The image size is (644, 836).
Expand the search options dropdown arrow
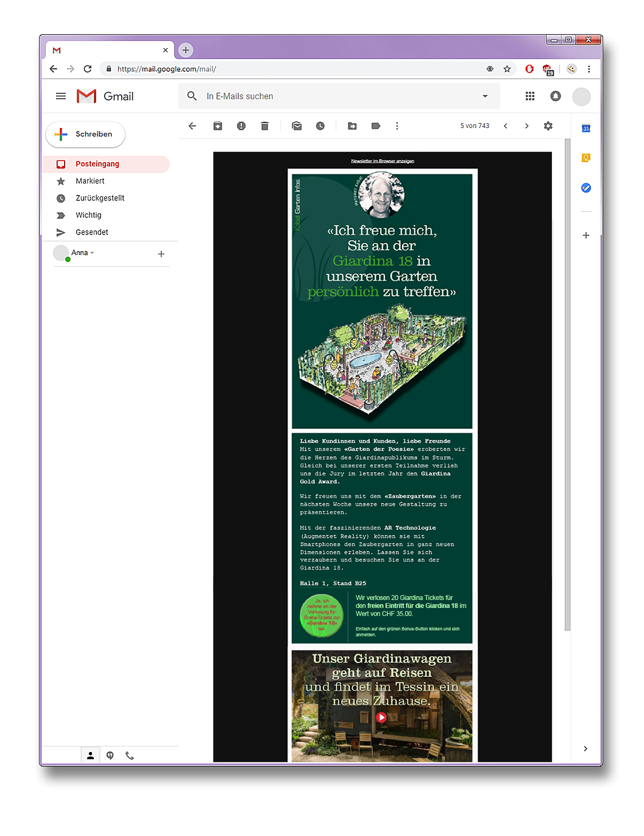point(485,96)
